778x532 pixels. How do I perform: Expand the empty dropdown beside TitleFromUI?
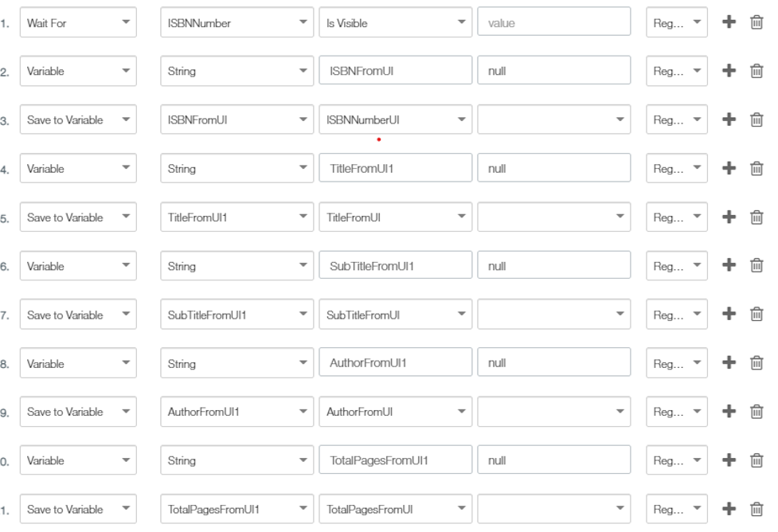tap(553, 217)
